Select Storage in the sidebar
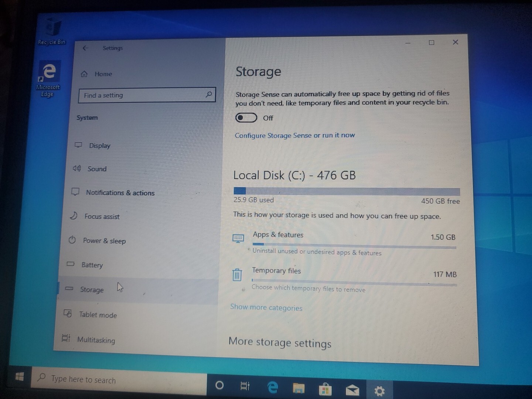The height and width of the screenshot is (399, 532). pos(138,290)
